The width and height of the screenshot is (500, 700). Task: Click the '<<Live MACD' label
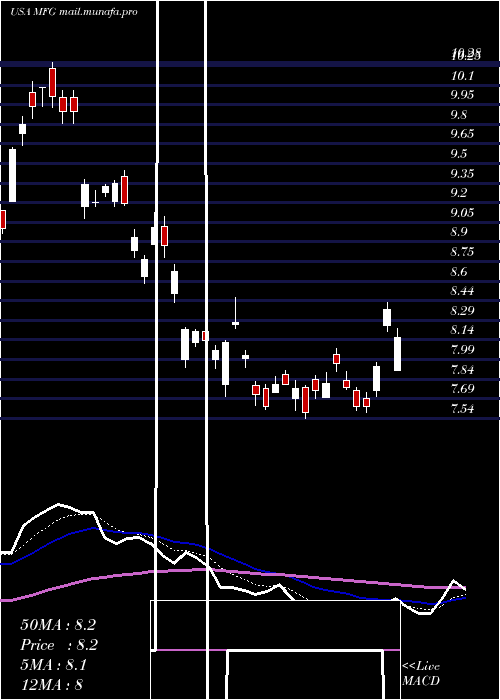421,673
